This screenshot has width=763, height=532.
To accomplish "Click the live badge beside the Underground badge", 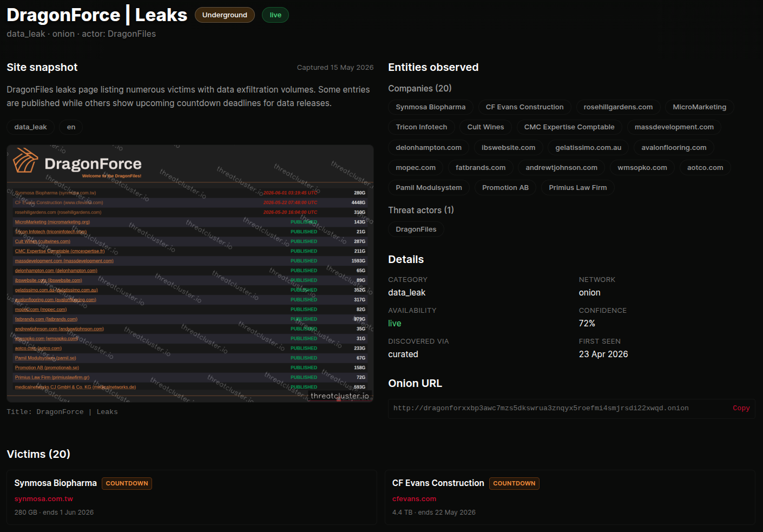I will point(275,15).
